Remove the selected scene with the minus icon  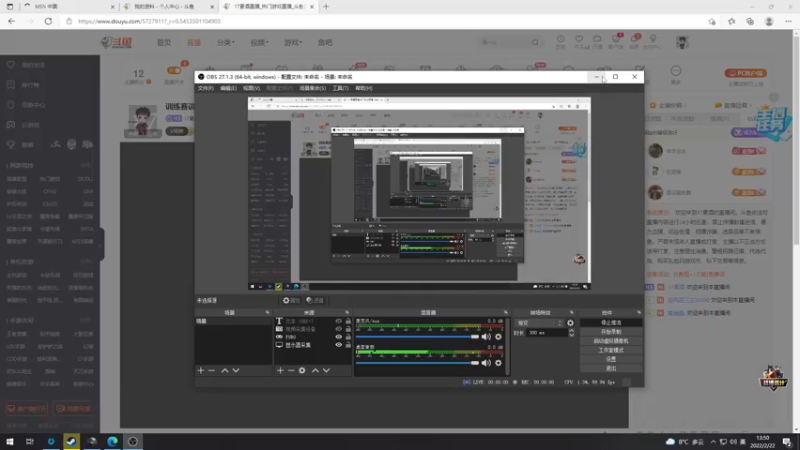(x=212, y=370)
